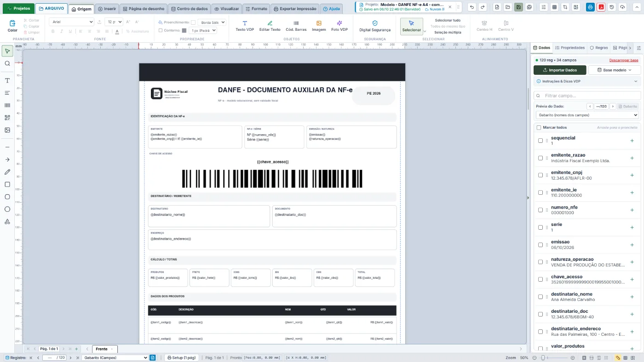The height and width of the screenshot is (362, 644).
Task: Click the Descarregar base link
Action: (x=624, y=60)
